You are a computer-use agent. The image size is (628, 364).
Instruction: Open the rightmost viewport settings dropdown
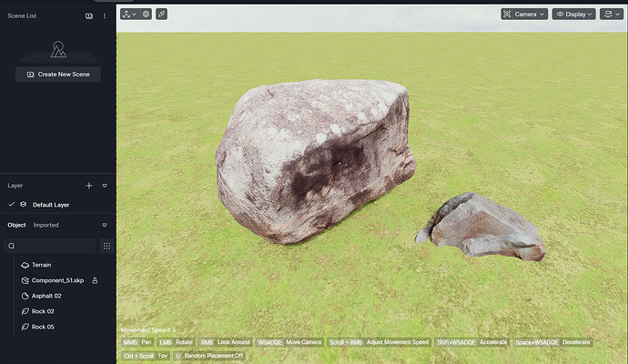pyautogui.click(x=610, y=15)
